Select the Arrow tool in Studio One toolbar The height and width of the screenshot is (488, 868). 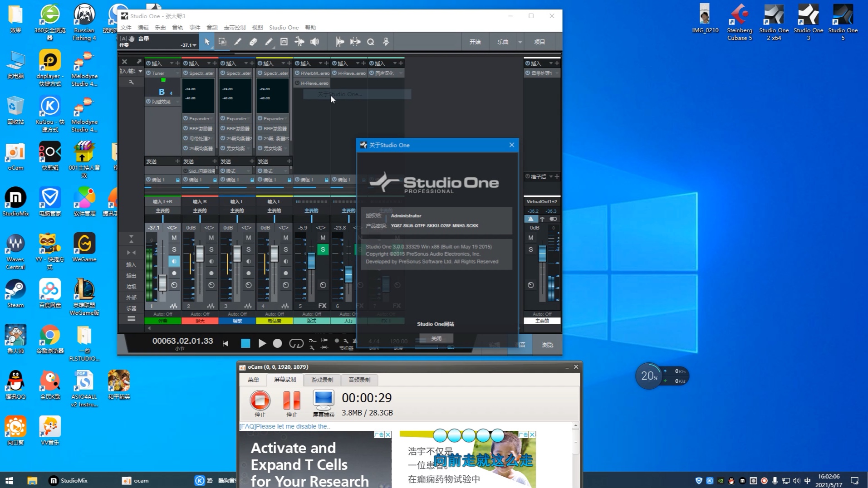tap(207, 42)
